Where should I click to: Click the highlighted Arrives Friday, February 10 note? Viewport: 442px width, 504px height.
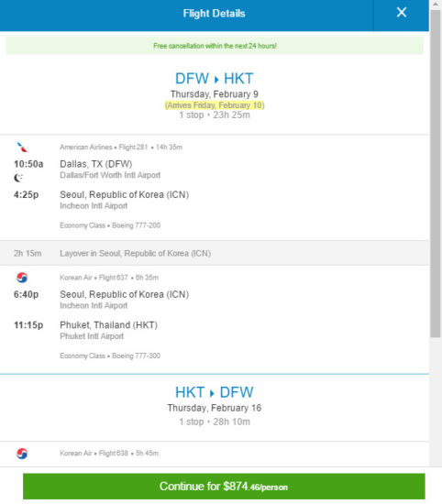point(215,105)
